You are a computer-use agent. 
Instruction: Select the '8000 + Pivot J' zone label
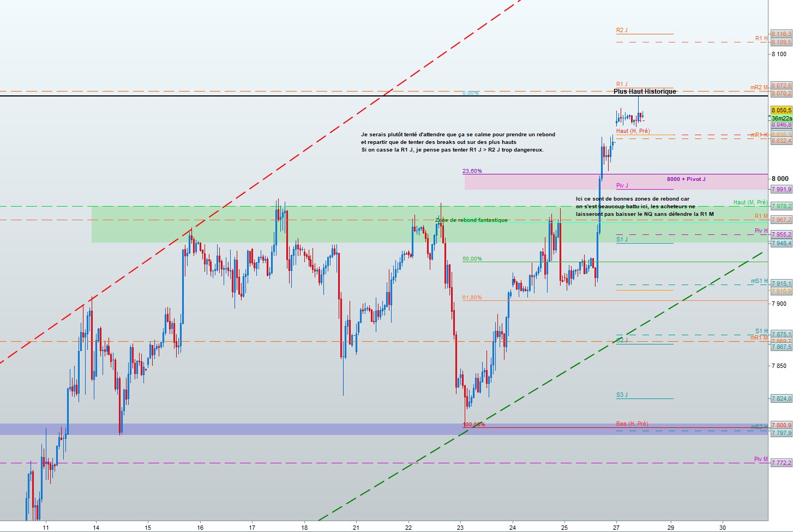click(x=686, y=179)
